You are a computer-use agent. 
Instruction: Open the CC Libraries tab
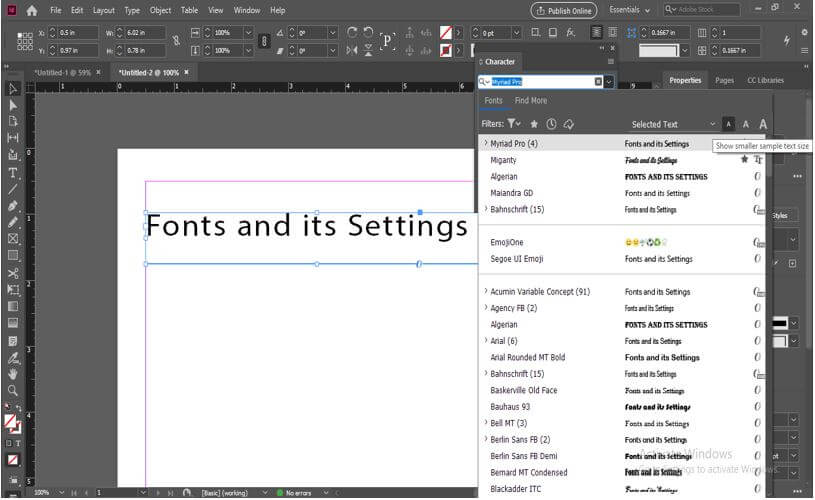pos(765,80)
